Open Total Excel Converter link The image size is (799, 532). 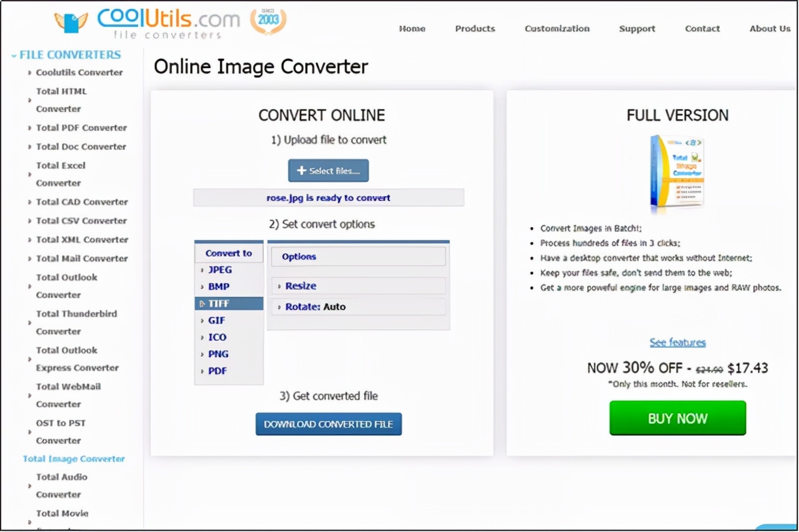click(60, 174)
